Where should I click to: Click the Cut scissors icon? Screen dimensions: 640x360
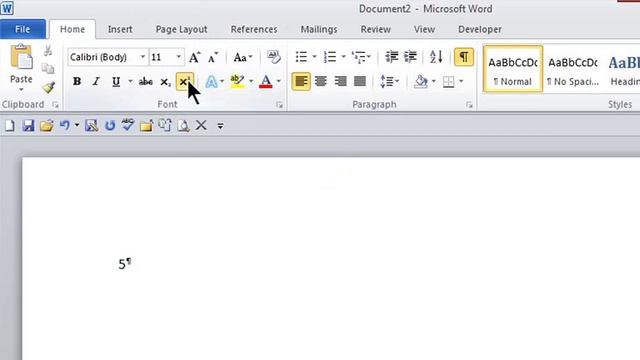(48, 51)
